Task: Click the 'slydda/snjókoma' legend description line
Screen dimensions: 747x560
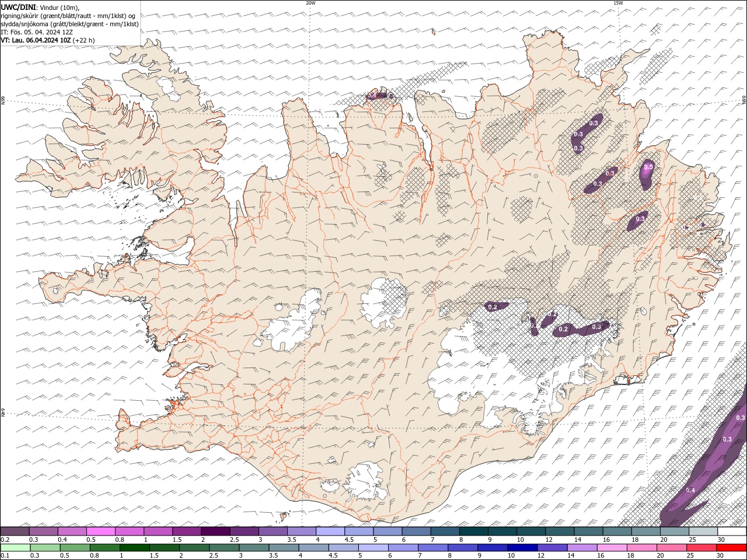Action: (69, 24)
